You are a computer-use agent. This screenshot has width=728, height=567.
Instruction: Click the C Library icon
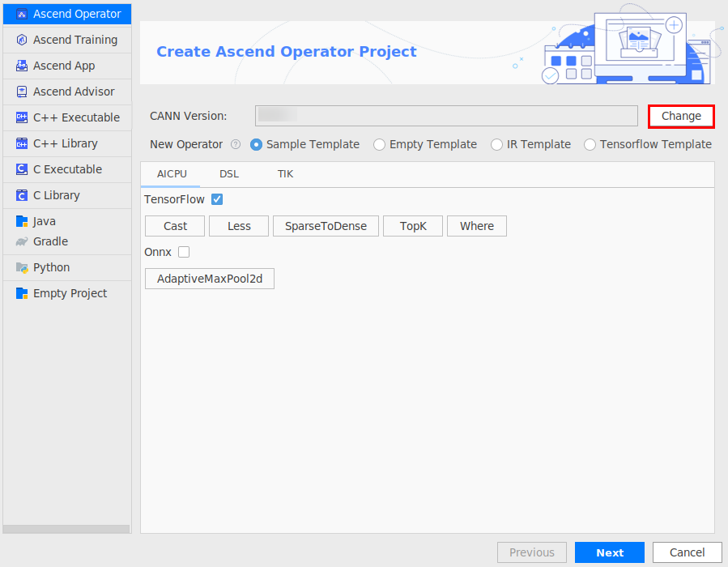(22, 195)
